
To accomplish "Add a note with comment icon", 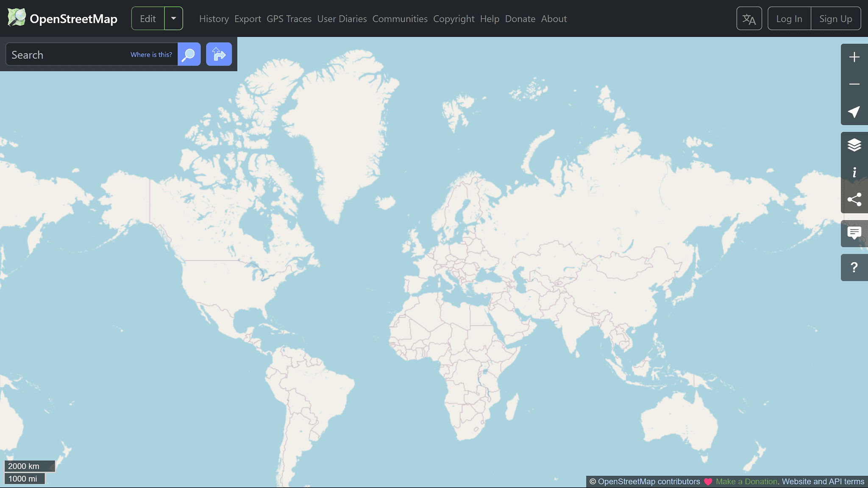I will [854, 233].
